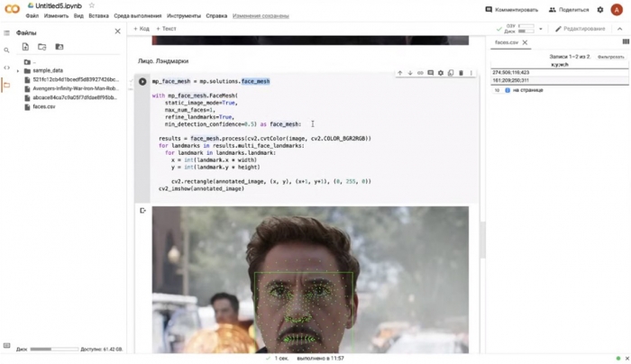Click the Фильтровать button in CSV viewer
The height and width of the screenshot is (364, 631).
[x=610, y=57]
